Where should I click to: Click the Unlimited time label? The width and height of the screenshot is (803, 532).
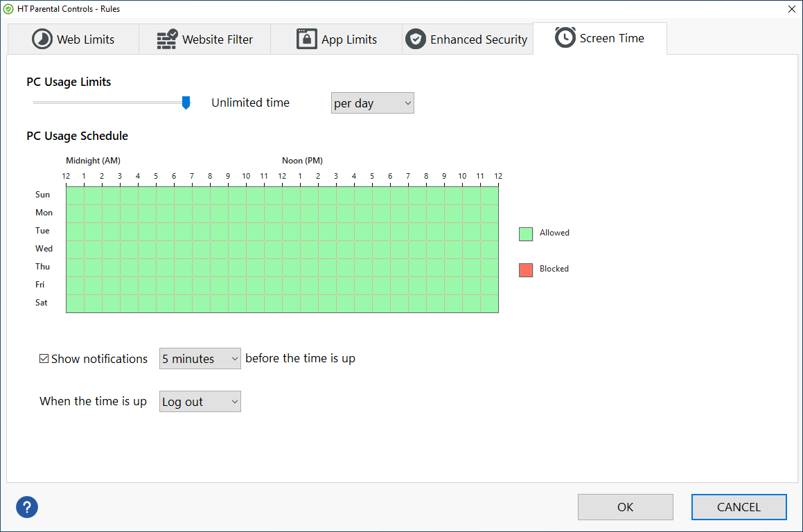250,103
